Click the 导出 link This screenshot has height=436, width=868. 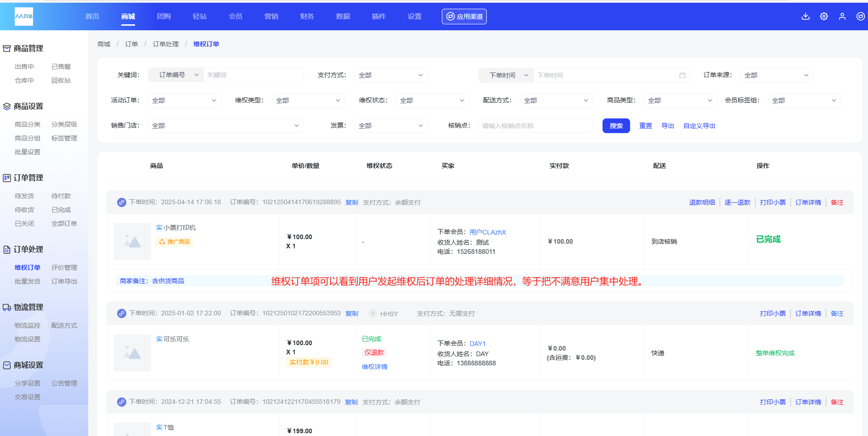tap(668, 126)
